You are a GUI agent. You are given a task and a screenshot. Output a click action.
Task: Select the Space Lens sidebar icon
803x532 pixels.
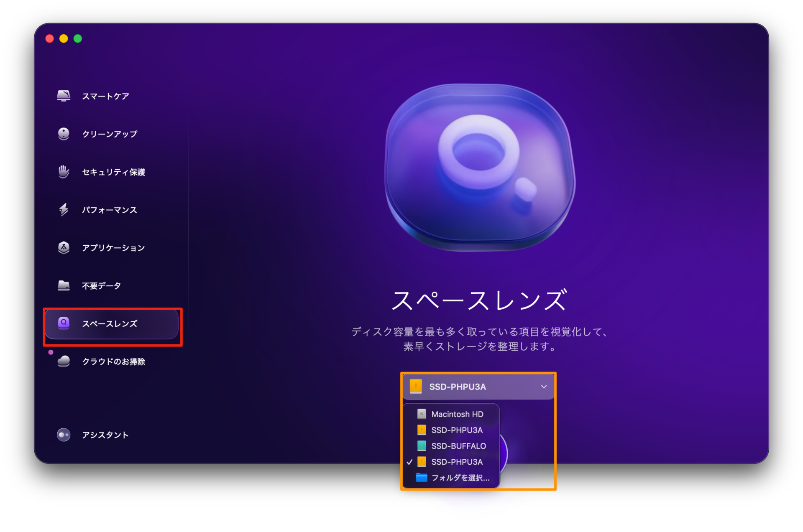pyautogui.click(x=64, y=323)
